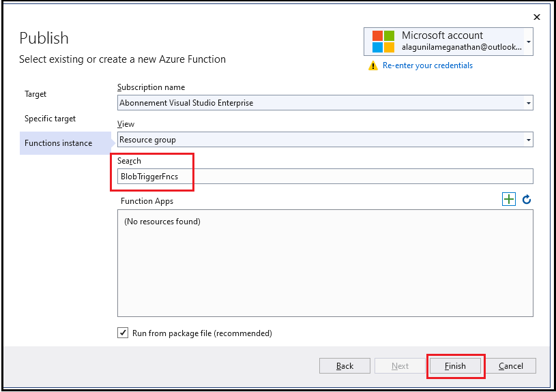
Task: Click the green plus create Function App icon
Action: (508, 199)
